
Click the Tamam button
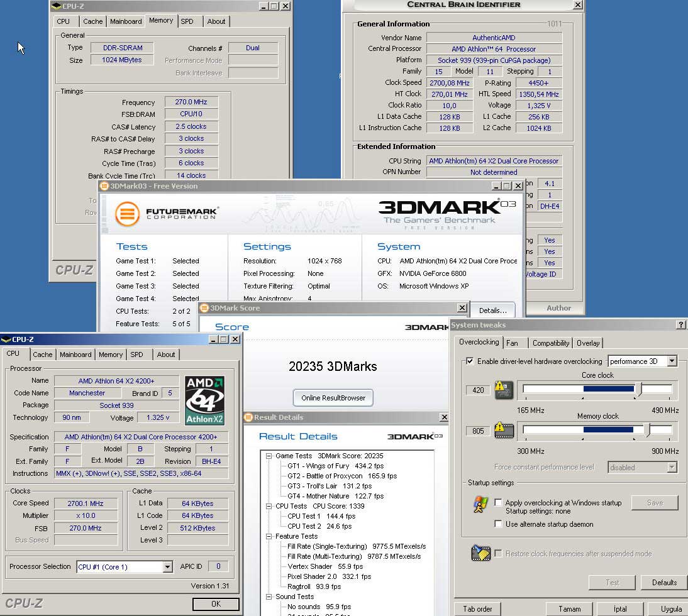tap(569, 608)
